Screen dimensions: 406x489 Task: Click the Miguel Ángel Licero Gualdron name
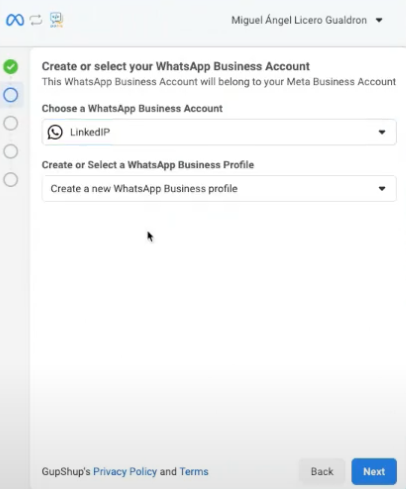[x=299, y=20]
